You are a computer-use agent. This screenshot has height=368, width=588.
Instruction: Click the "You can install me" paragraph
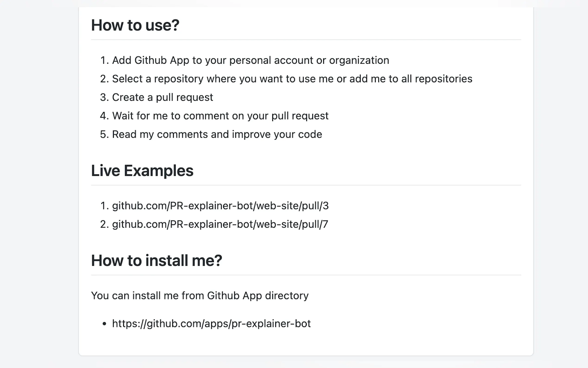click(200, 296)
